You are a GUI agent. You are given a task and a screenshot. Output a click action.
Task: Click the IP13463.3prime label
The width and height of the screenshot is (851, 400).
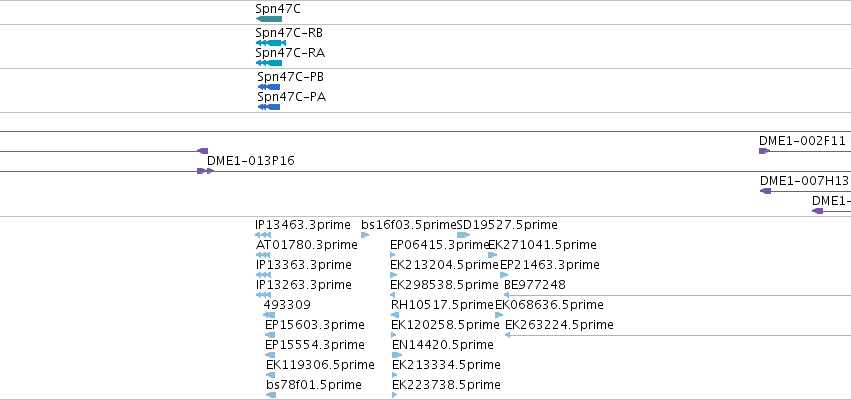pos(303,225)
